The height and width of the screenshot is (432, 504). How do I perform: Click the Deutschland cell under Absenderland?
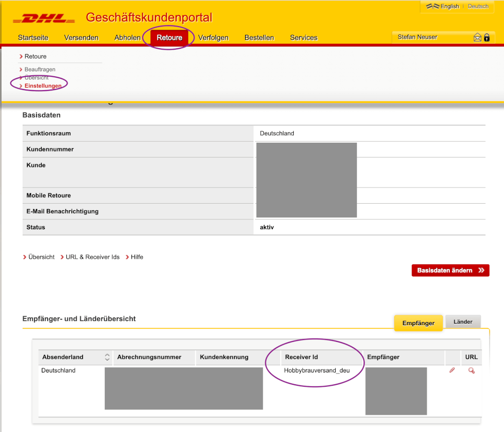59,370
